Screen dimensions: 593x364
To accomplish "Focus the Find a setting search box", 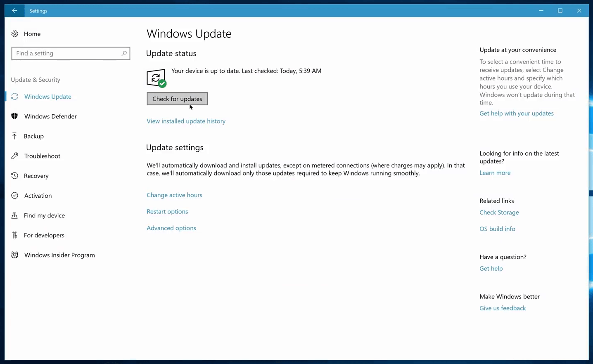I will [71, 53].
